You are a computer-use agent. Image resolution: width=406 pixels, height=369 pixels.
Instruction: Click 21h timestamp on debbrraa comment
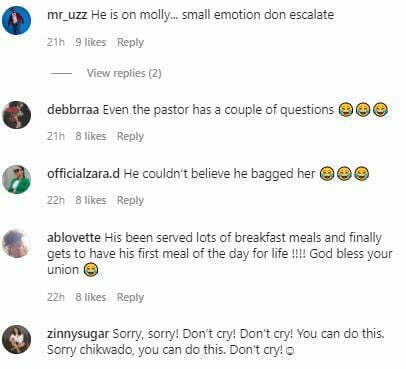(56, 136)
